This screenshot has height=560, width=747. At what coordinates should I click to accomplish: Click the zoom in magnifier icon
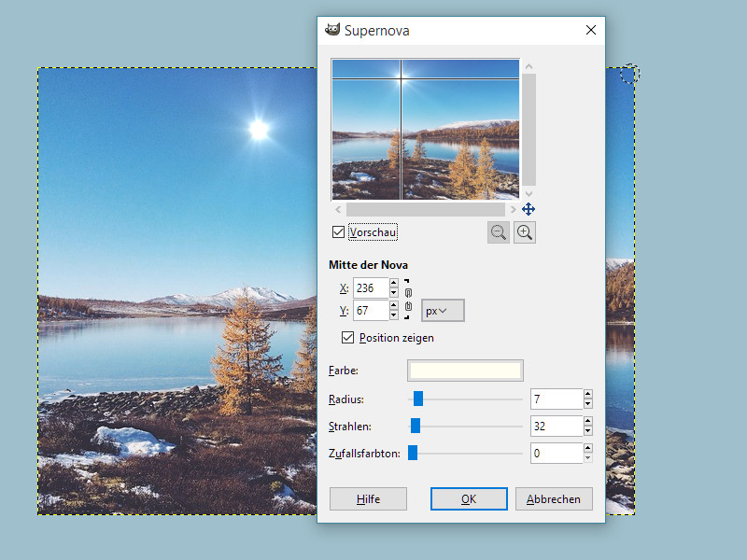click(x=525, y=233)
